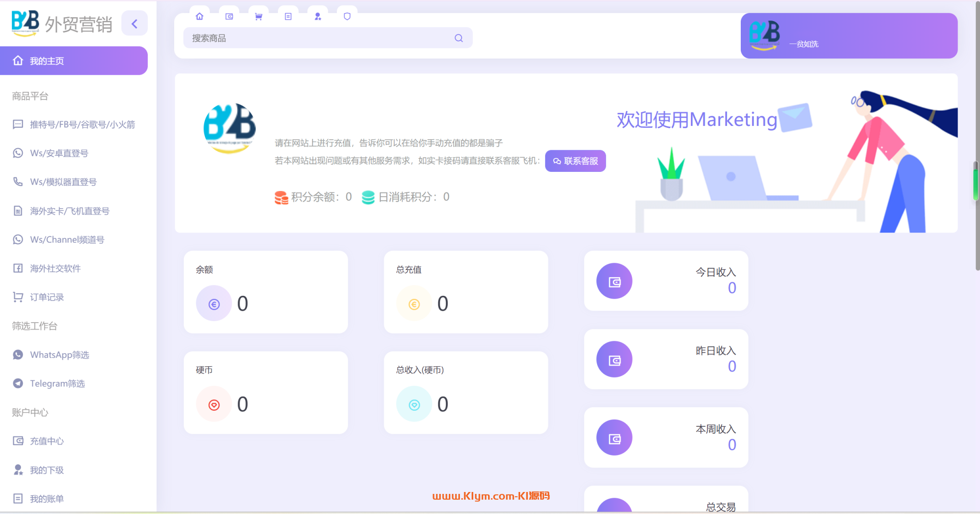
Task: Open the wallet shortcut icon in top bar
Action: [x=229, y=16]
